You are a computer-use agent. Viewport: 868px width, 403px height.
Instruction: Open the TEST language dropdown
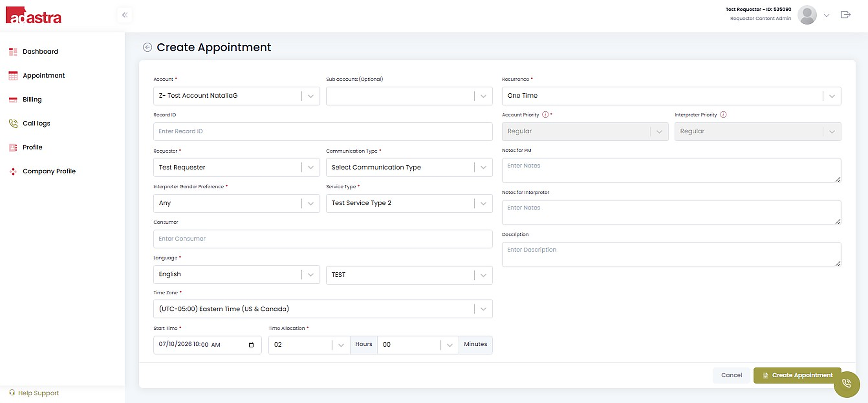coord(409,275)
